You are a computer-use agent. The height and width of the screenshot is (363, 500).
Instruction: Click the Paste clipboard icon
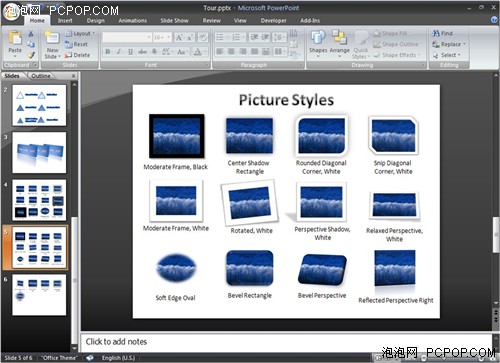pos(15,37)
